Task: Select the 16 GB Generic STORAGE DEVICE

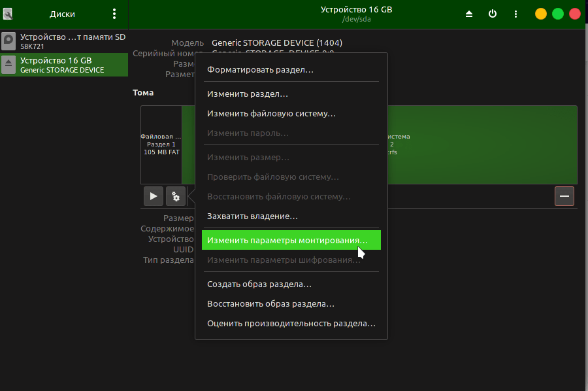Action: coord(64,65)
